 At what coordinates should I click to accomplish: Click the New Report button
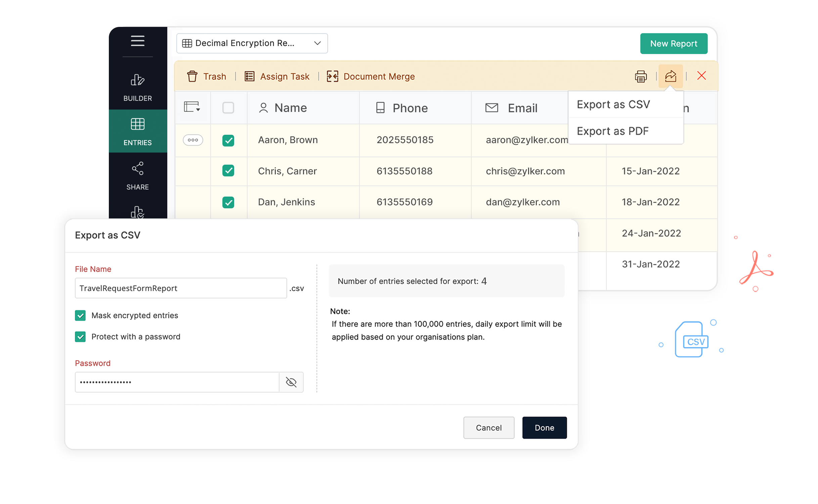(674, 43)
